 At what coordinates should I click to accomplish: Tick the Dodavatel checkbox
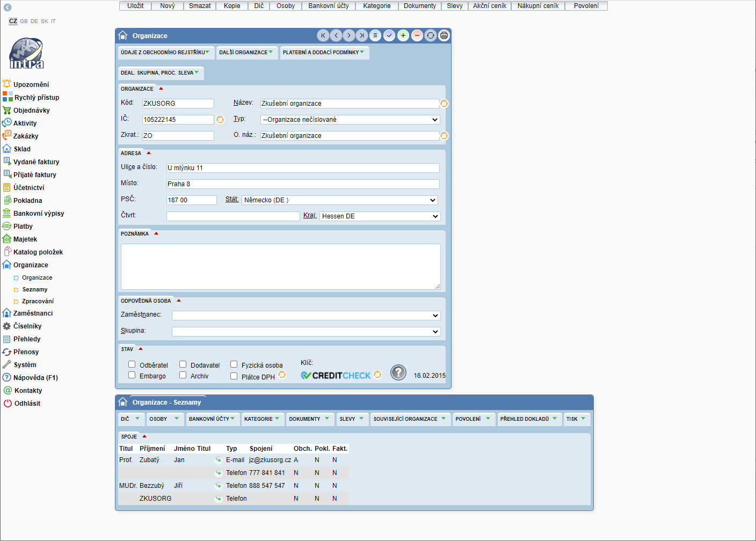pos(183,364)
